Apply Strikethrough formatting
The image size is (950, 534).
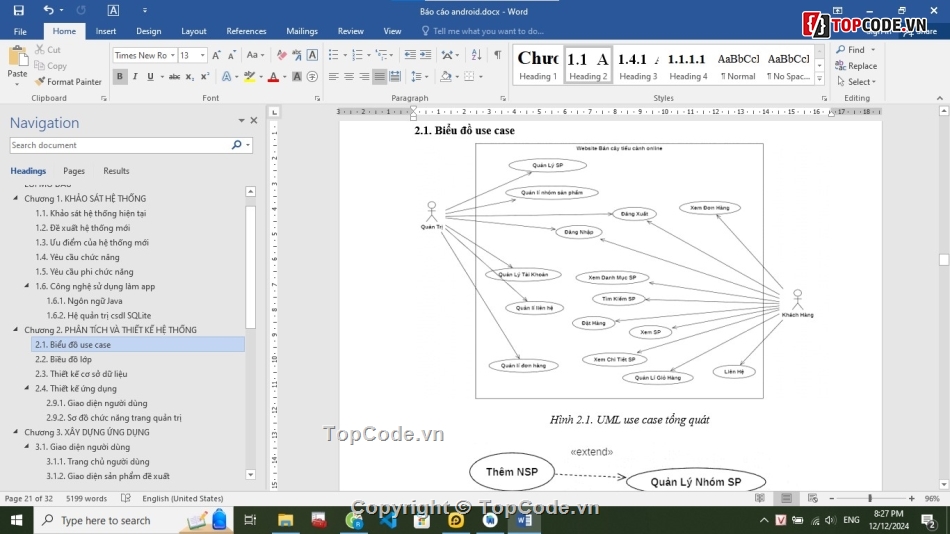pyautogui.click(x=174, y=77)
